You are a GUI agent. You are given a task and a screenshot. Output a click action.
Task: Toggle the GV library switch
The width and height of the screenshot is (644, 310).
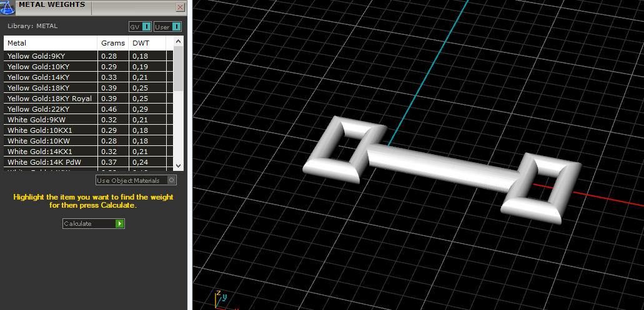pos(141,27)
